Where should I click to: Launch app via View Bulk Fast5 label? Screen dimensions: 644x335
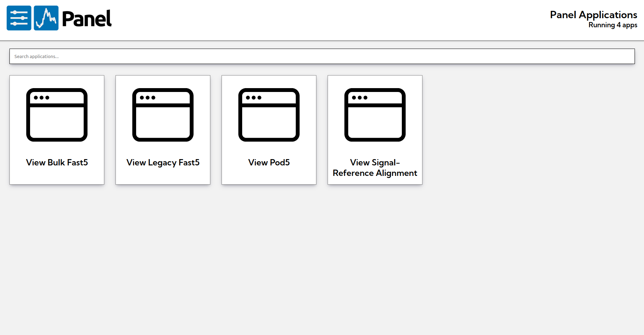(x=57, y=163)
